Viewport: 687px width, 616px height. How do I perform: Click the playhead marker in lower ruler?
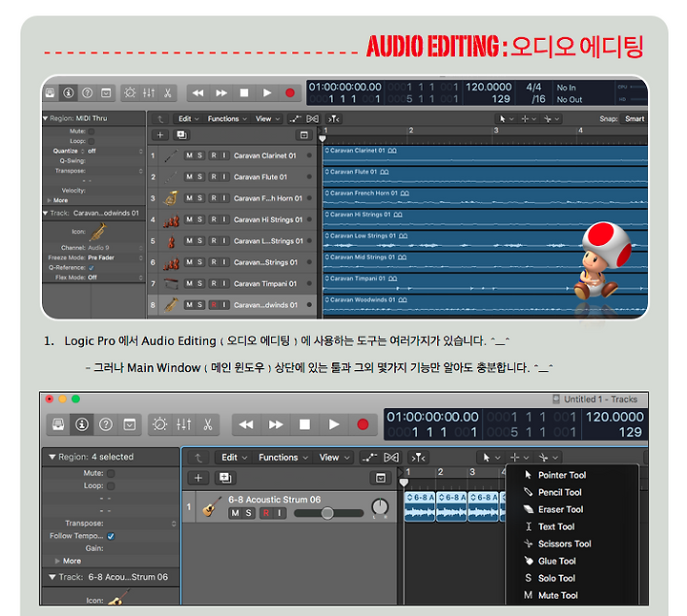pos(404,483)
